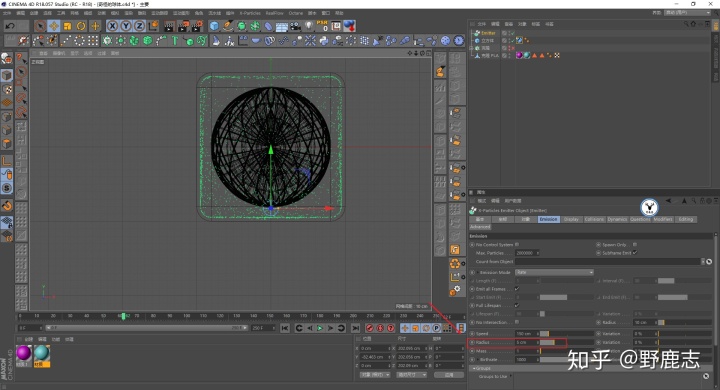Screen dimensions: 720x390
Task: Open the RealFlow menu
Action: [x=275, y=13]
